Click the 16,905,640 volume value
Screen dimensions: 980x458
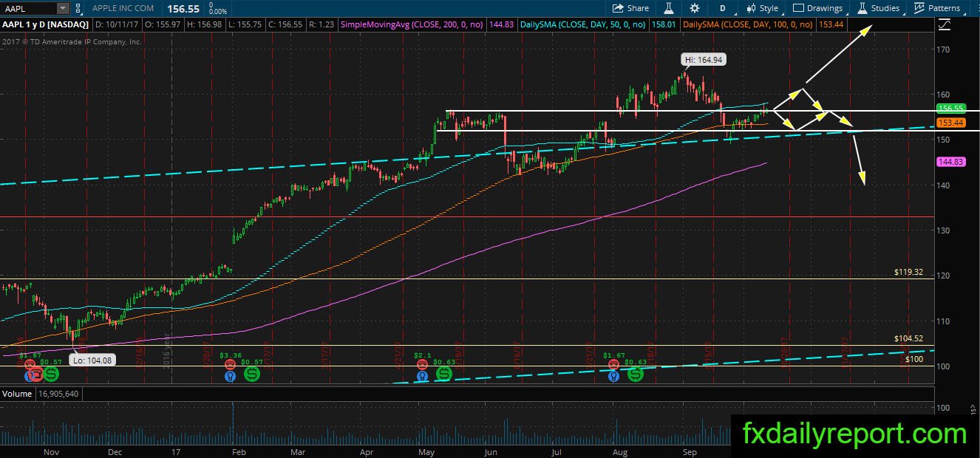pyautogui.click(x=58, y=394)
